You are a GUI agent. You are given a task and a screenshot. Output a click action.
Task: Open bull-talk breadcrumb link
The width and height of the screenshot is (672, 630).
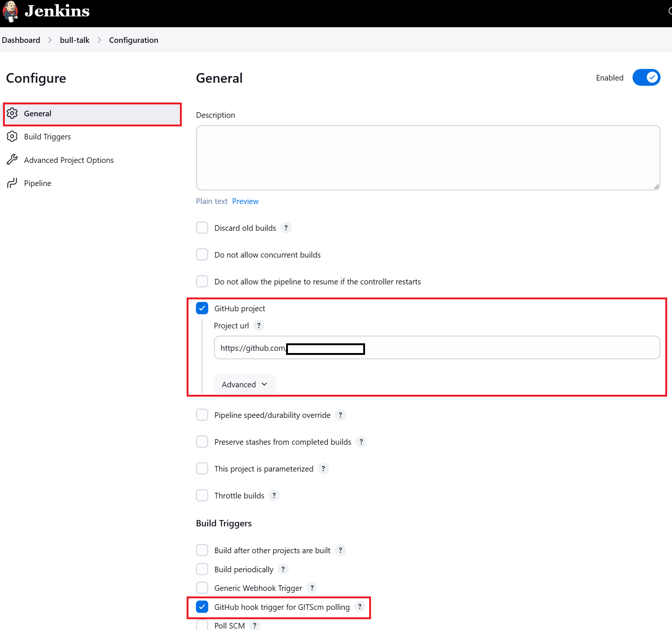point(75,40)
